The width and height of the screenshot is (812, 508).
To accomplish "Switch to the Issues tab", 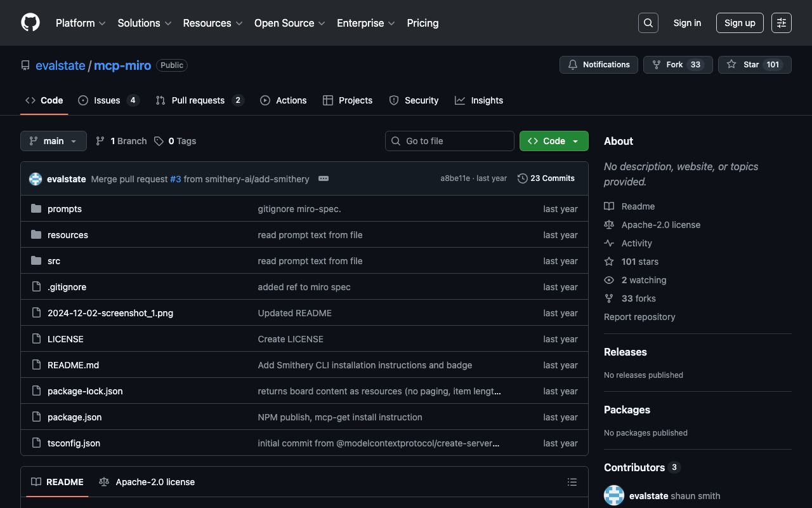I will click(108, 100).
